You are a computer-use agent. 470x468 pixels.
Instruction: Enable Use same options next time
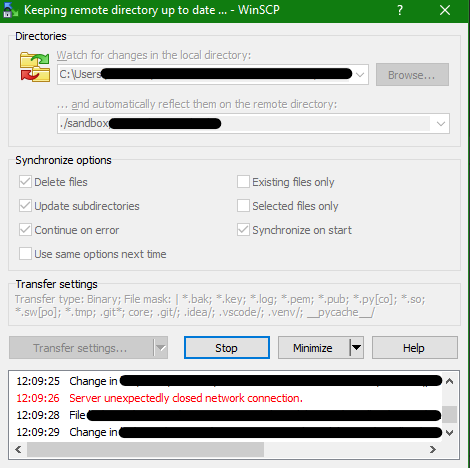click(25, 254)
